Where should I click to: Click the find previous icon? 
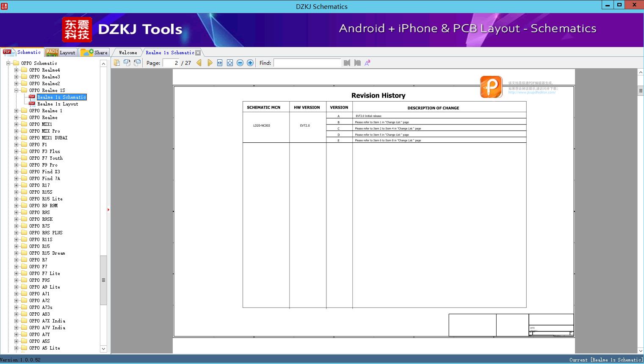(347, 63)
